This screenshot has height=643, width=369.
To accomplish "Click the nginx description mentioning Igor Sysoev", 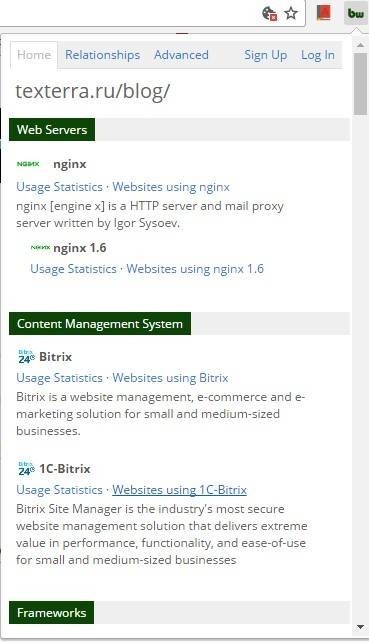I will (150, 214).
